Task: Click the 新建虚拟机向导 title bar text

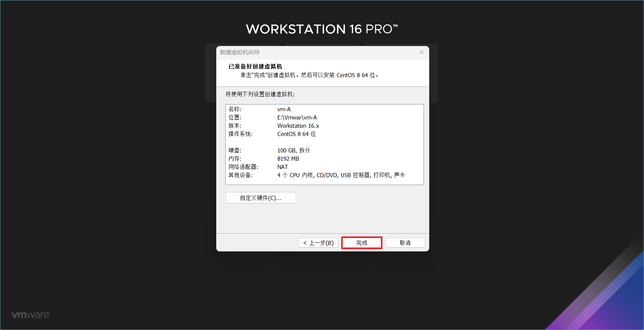Action: (240, 52)
